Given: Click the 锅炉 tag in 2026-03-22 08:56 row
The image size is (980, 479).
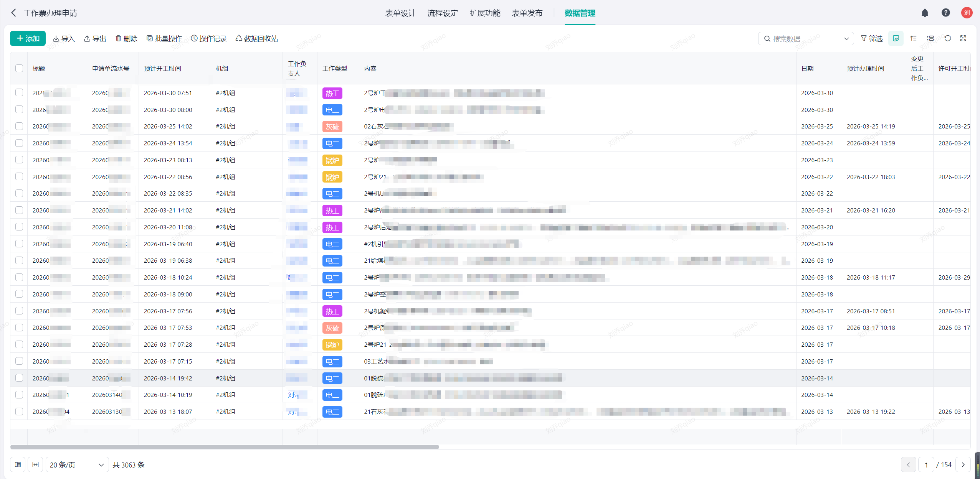Looking at the screenshot, I should click(x=332, y=177).
